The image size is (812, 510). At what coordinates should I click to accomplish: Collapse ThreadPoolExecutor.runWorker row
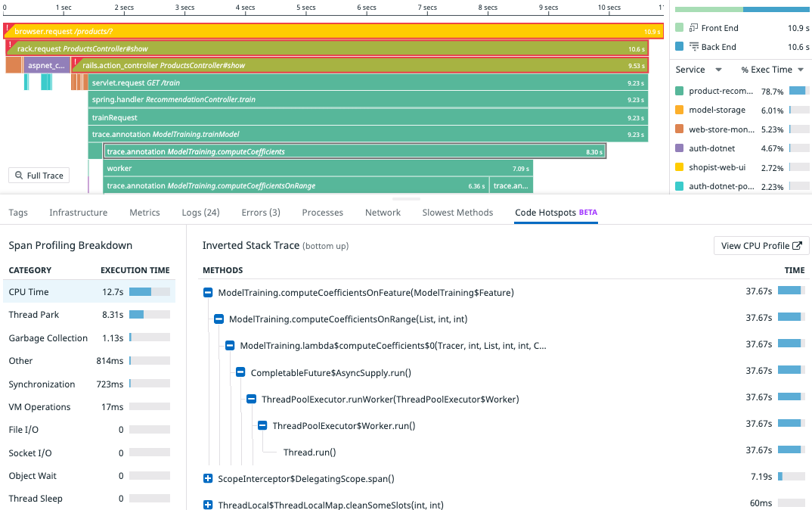click(251, 399)
